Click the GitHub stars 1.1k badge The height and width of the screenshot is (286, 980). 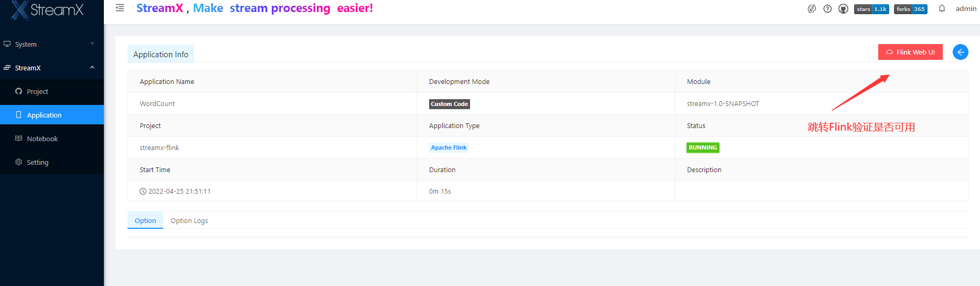(x=871, y=9)
